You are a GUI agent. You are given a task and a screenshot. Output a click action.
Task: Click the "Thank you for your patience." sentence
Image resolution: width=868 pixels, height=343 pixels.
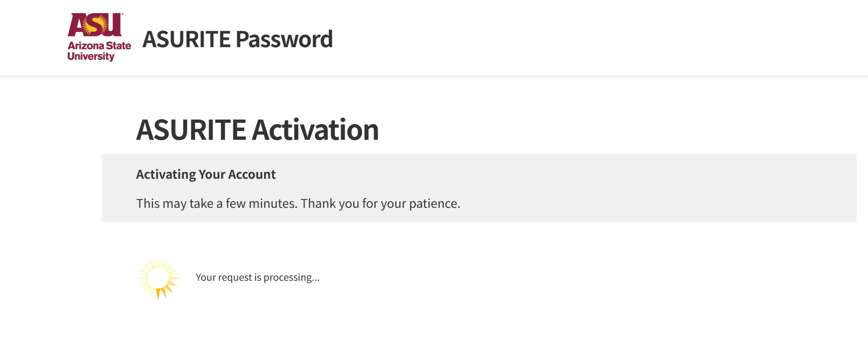point(380,203)
